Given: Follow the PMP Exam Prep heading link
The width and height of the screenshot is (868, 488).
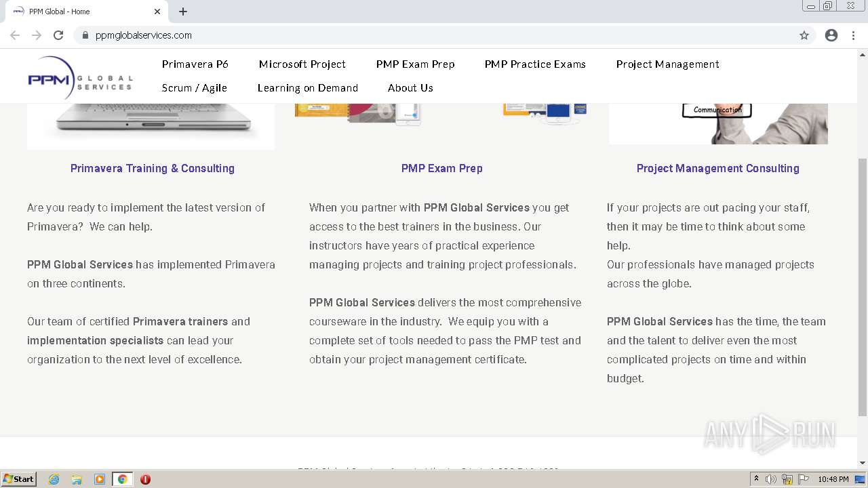Looking at the screenshot, I should point(442,168).
